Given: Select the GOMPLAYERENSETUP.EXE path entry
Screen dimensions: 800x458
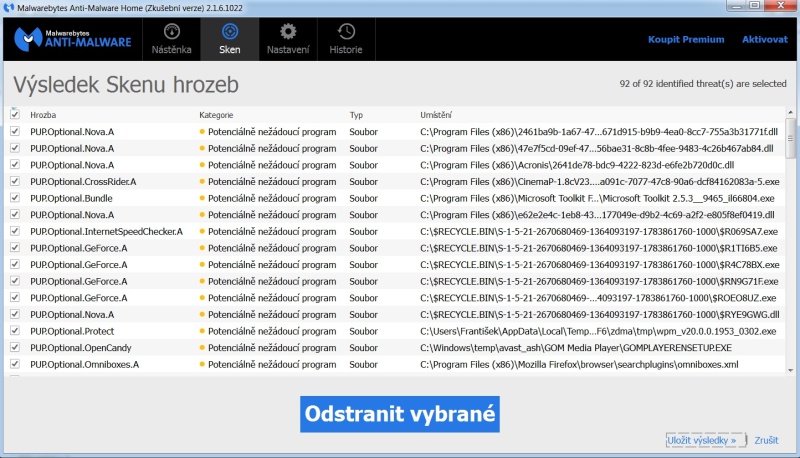Looking at the screenshot, I should point(576,348).
